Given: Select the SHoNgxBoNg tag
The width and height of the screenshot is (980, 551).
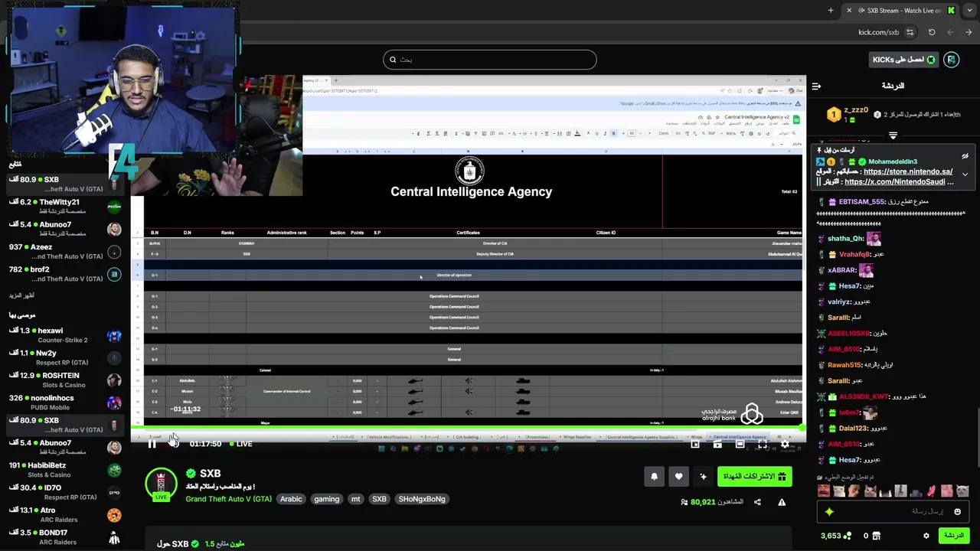Looking at the screenshot, I should [422, 499].
